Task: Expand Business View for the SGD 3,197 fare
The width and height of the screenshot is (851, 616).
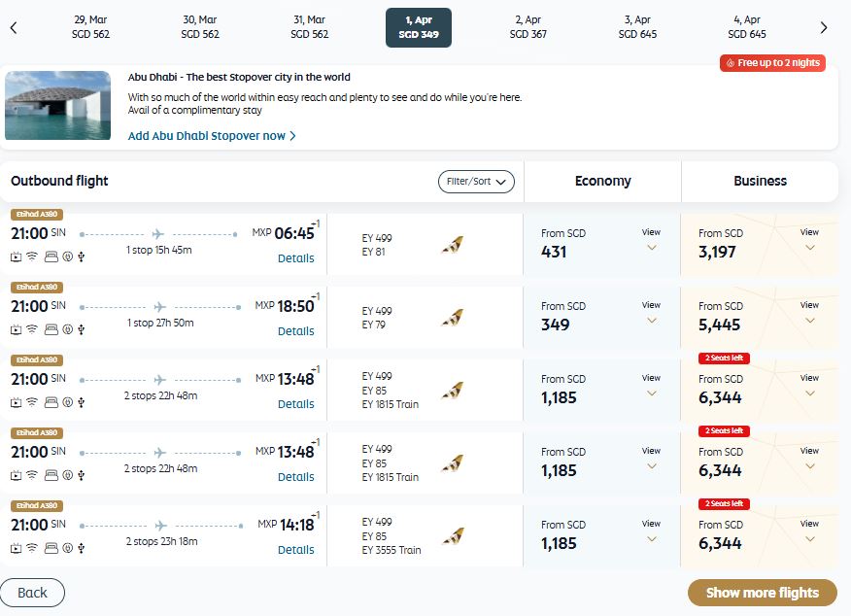Action: (x=809, y=240)
